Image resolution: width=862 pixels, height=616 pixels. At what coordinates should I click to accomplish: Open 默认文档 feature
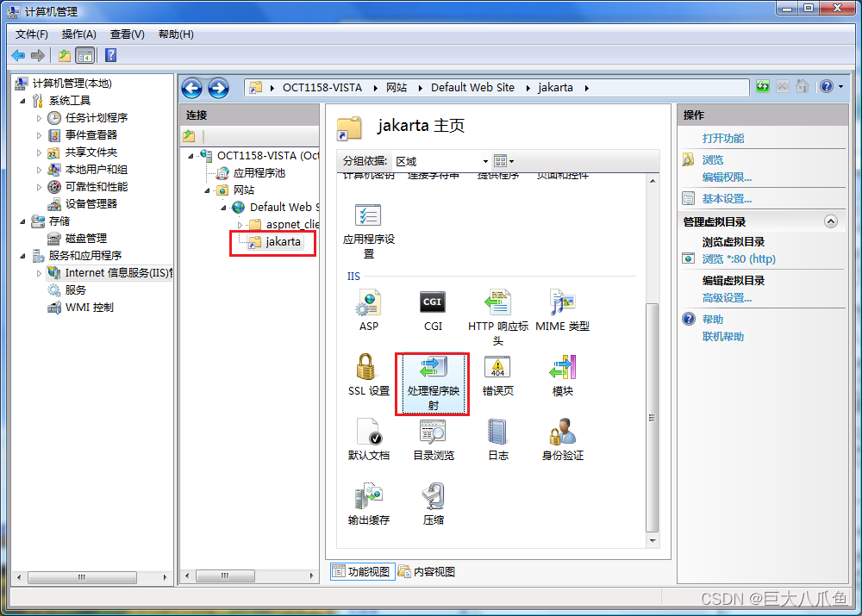coord(368,439)
